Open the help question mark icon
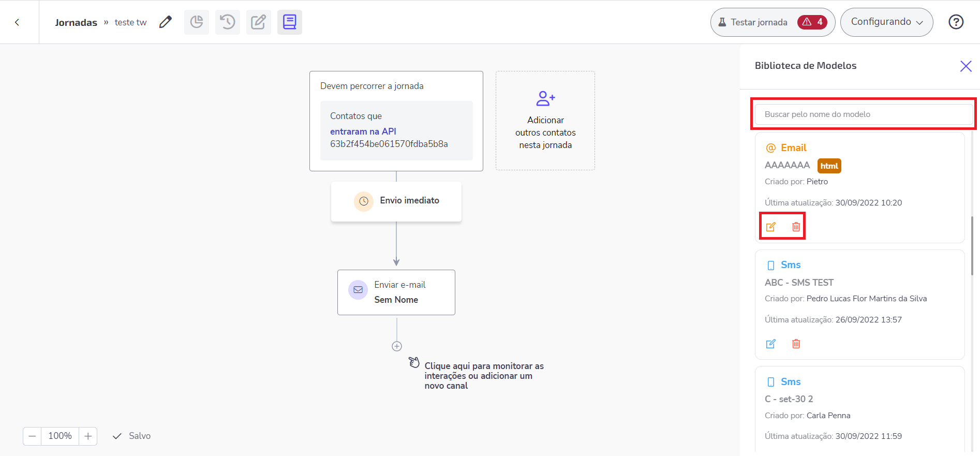 [956, 22]
